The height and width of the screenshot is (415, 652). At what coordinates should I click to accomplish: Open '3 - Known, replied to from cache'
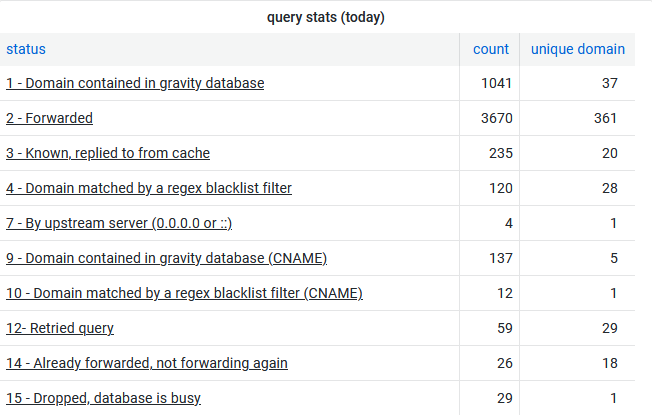coord(108,153)
